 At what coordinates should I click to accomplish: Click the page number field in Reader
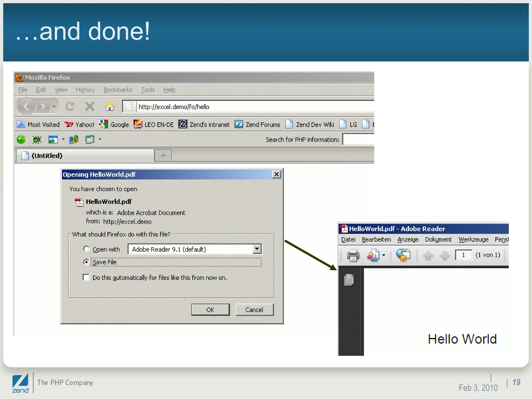pos(464,255)
